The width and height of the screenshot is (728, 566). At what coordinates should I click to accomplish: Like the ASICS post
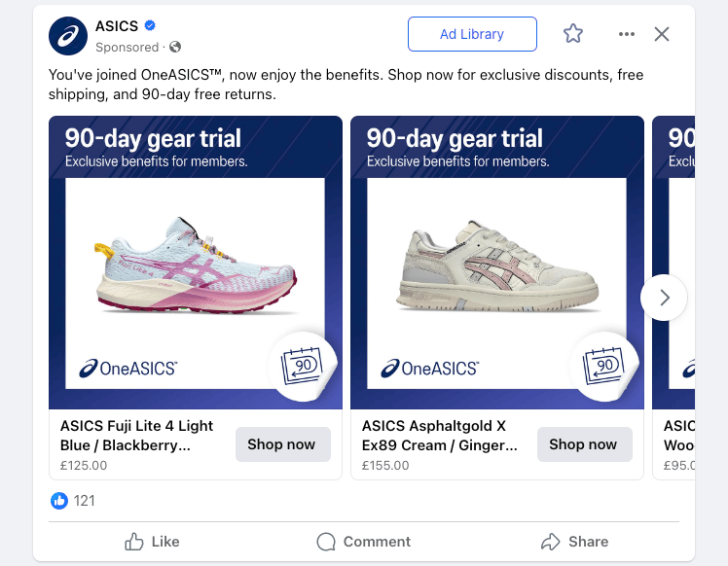click(152, 542)
